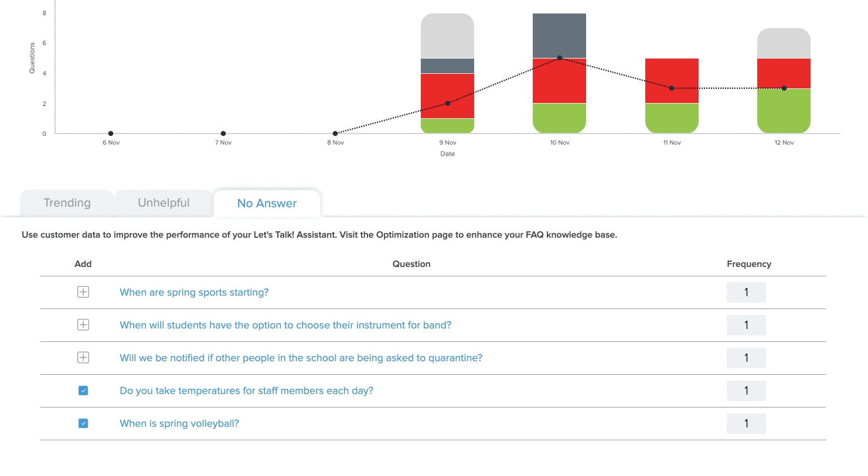868x476 pixels.
Task: Open 'When are spring sports starting?' link
Action: (x=194, y=292)
